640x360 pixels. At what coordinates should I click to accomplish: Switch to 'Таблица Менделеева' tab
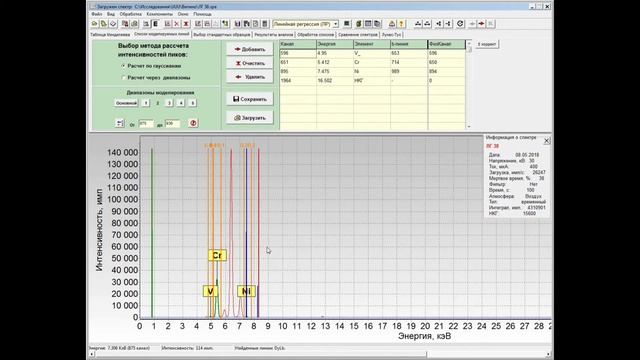110,35
